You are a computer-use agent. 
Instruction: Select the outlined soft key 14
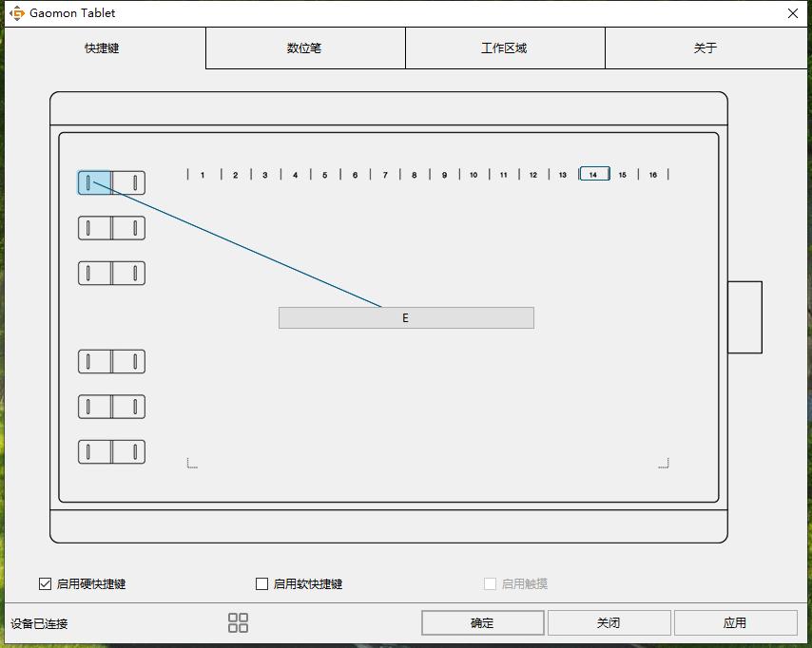tap(594, 174)
